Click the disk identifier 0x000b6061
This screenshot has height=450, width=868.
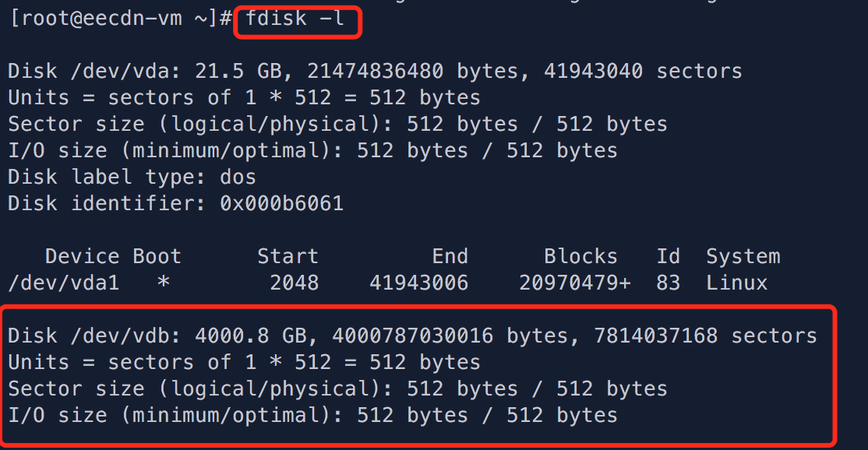[x=281, y=203]
